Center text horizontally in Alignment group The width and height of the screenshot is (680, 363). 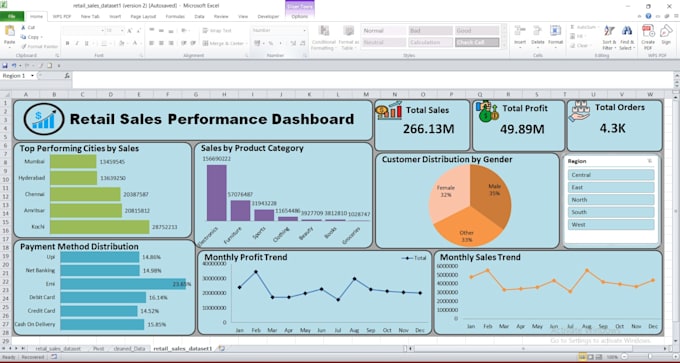pyautogui.click(x=161, y=43)
